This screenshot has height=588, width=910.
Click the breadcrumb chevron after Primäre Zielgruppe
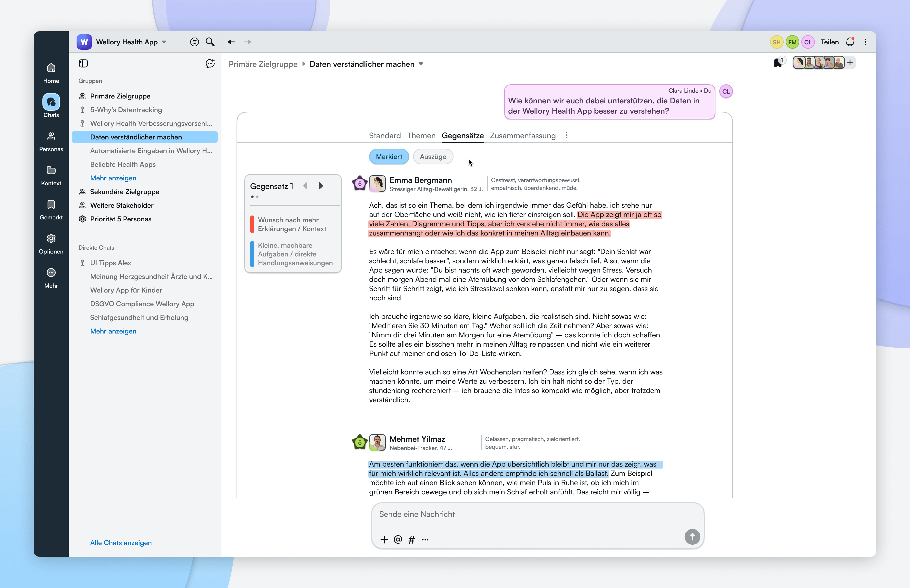(x=304, y=64)
